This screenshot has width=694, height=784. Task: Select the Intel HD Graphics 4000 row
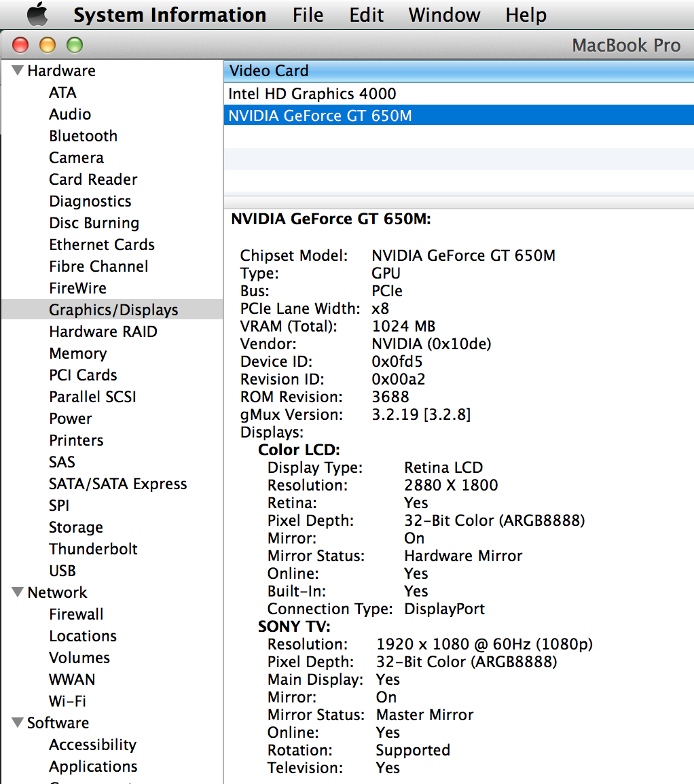point(458,94)
